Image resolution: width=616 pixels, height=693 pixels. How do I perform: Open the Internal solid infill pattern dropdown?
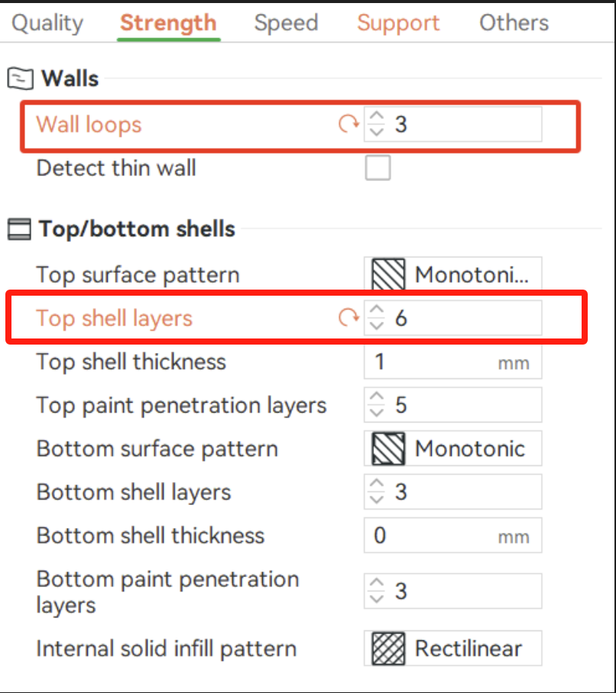point(452,648)
